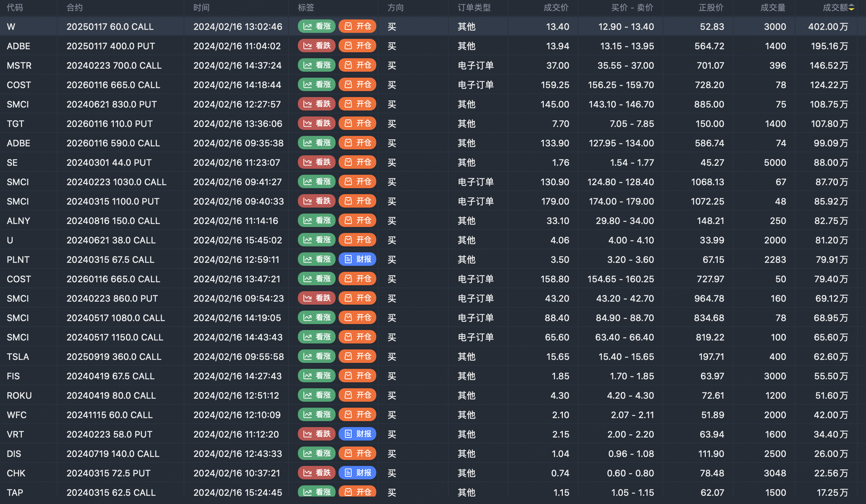Sort by the 成交价 column header
Viewport: 866px width, 504px height.
pyautogui.click(x=556, y=8)
